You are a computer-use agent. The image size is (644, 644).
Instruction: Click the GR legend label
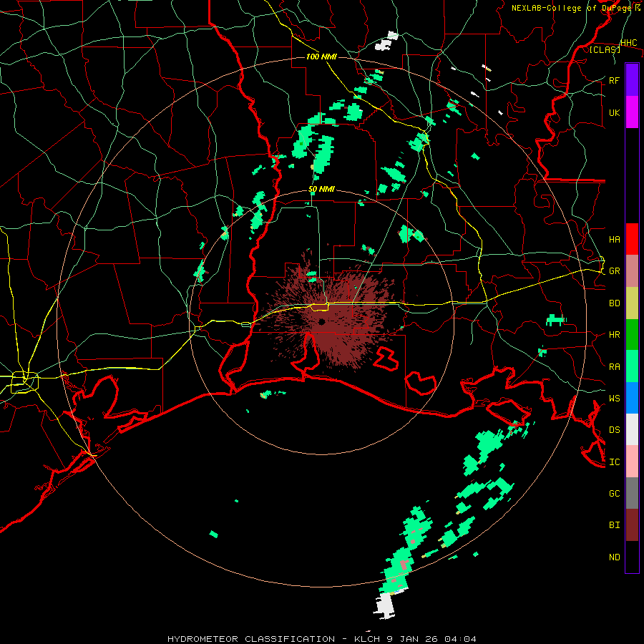tap(614, 271)
